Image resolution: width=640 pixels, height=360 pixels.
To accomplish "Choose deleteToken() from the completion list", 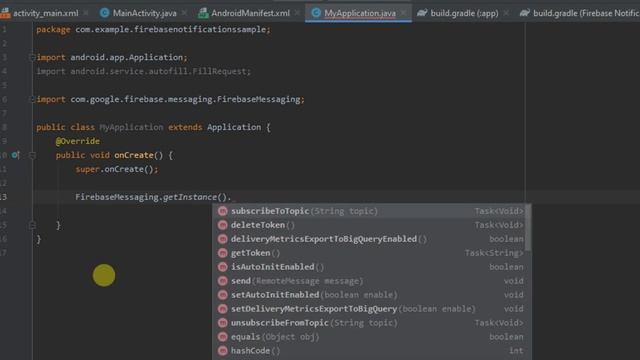I will point(369,225).
